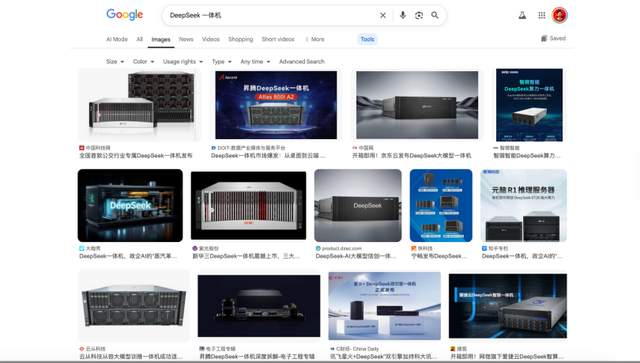Open Search Labs flask icon
Screen dimensions: 640x363
pos(522,16)
